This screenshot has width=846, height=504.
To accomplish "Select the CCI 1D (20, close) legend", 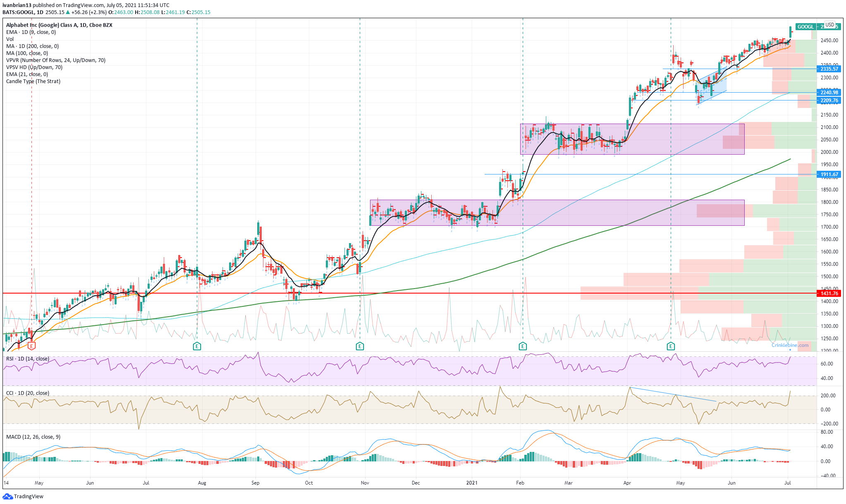I will (27, 393).
